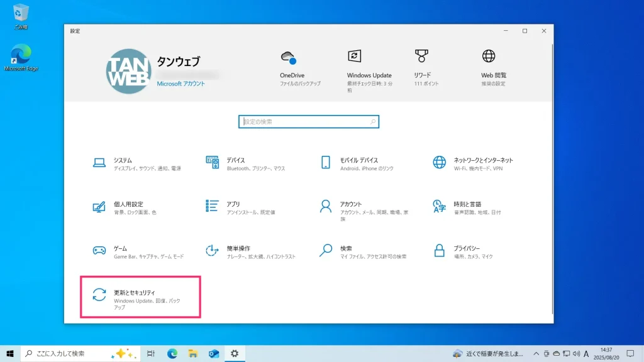Open the デバイス settings category
The width and height of the screenshot is (644, 362).
(x=246, y=164)
